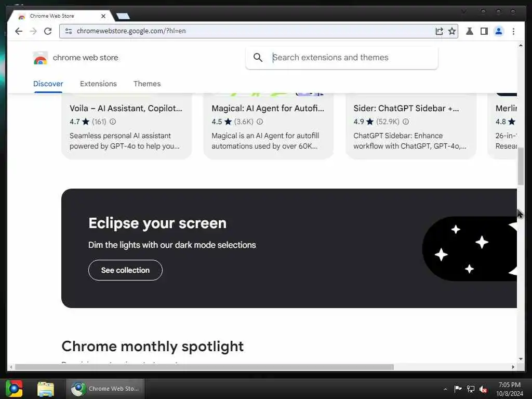Open Chrome Labs flask icon

[x=470, y=31]
